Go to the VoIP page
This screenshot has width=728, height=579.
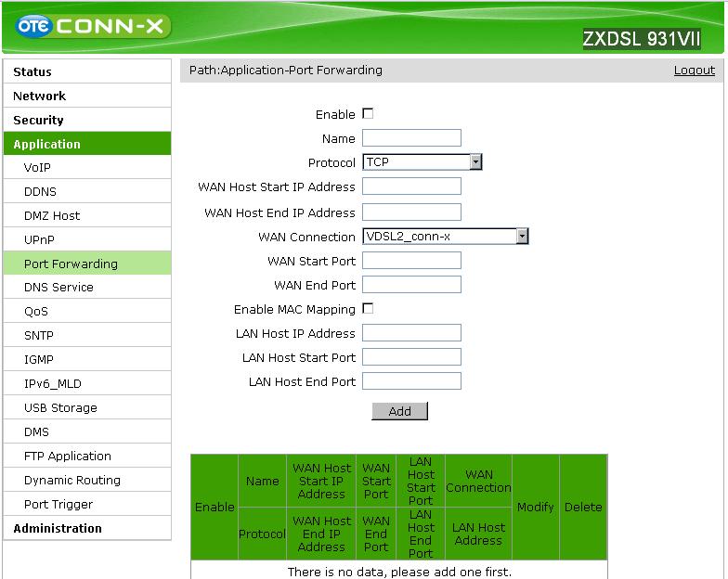coord(87,167)
